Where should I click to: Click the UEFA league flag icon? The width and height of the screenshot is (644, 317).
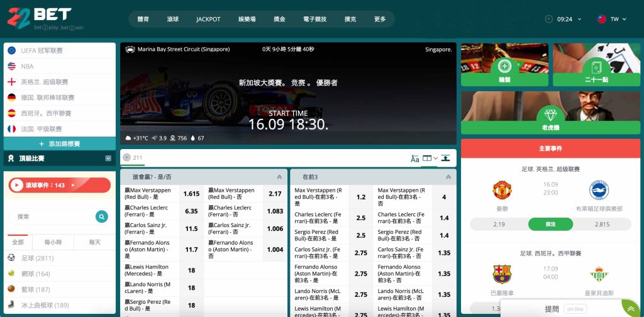coord(11,50)
